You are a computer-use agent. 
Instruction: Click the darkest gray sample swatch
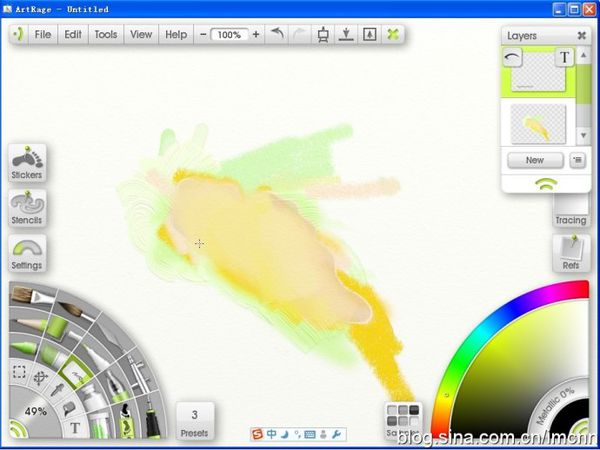(414, 410)
